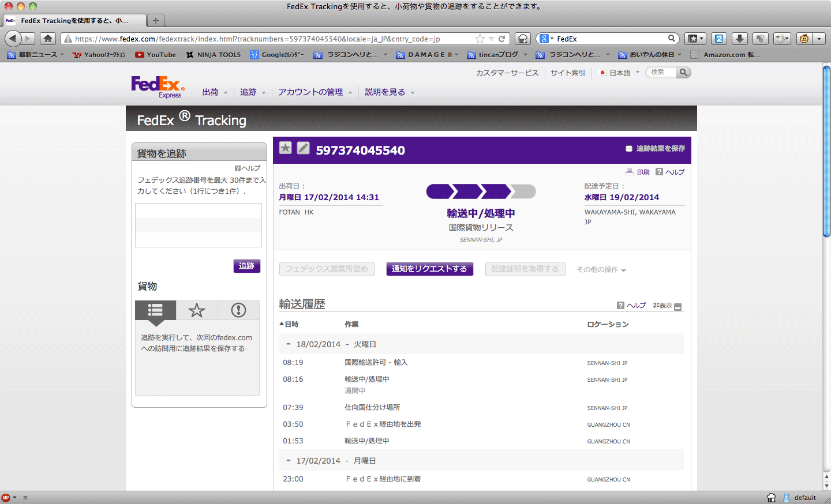
Task: Click the page vertical scrollbar thumb
Action: click(826, 152)
